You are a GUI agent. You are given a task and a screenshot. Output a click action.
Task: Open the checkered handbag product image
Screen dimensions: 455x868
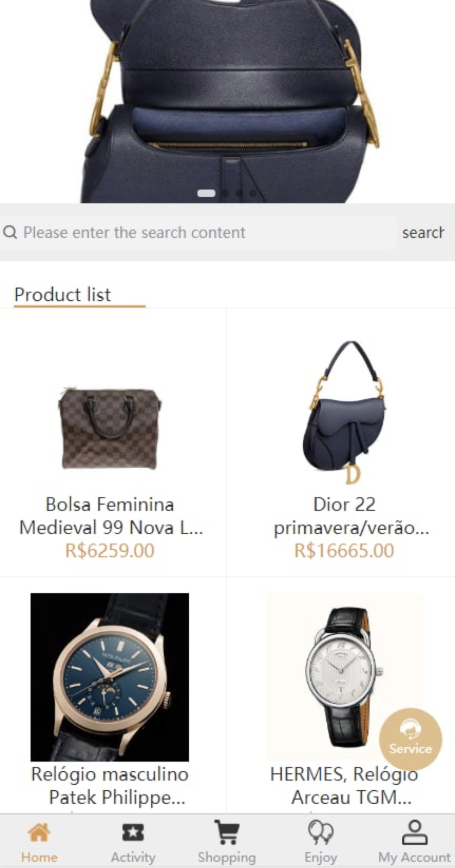(110, 429)
